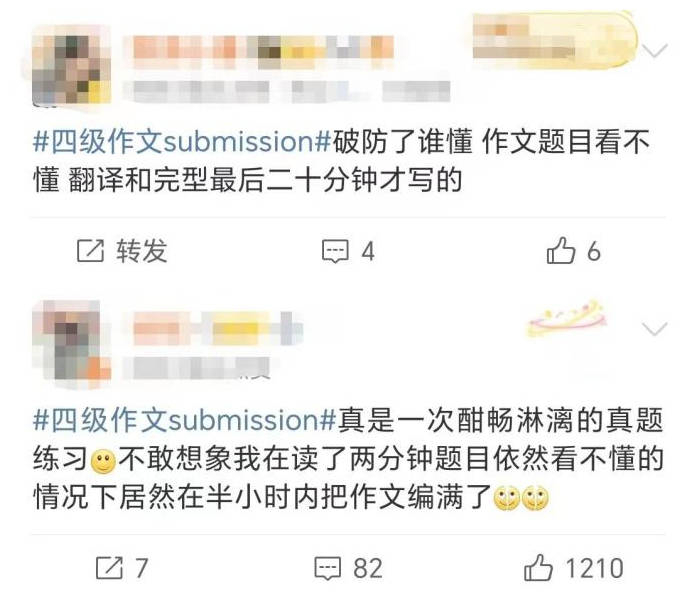Tap the yellow badge beside first post

coord(555,41)
